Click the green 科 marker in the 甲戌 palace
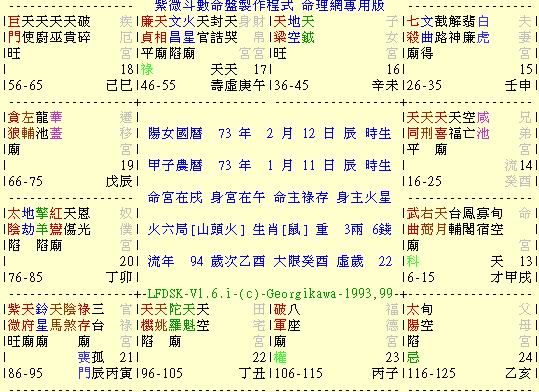Screen dimensions: 539x392 [413, 261]
